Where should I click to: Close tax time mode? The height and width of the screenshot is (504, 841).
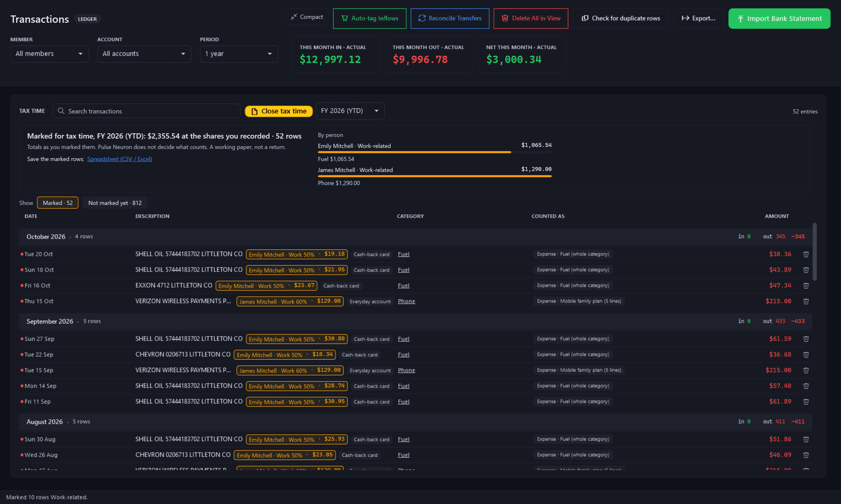click(279, 111)
